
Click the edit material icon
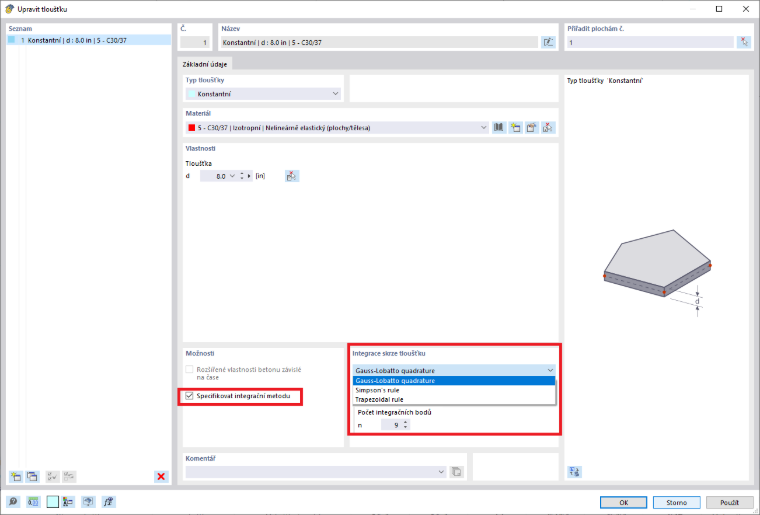point(532,127)
